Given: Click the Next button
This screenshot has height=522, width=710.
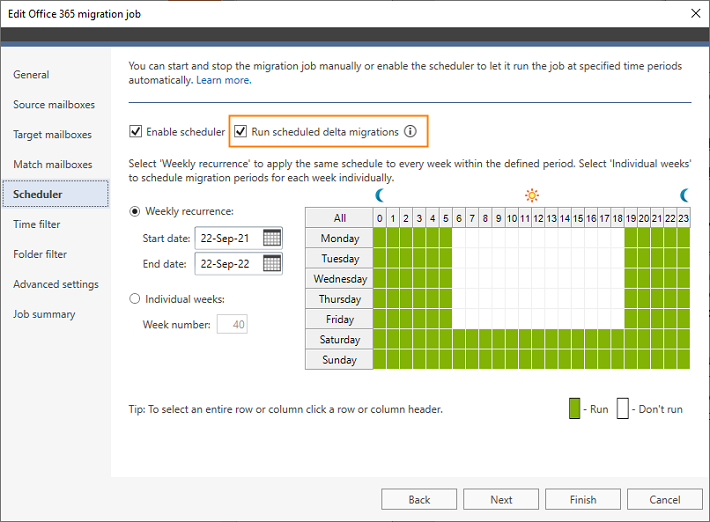Looking at the screenshot, I should point(501,499).
